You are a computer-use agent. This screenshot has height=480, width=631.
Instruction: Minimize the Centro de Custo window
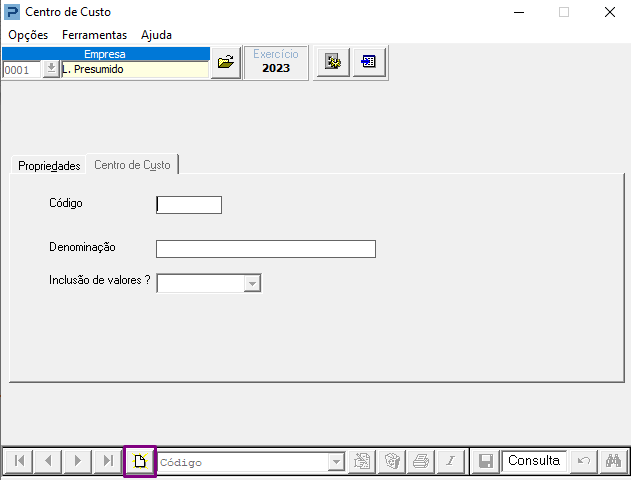(519, 12)
